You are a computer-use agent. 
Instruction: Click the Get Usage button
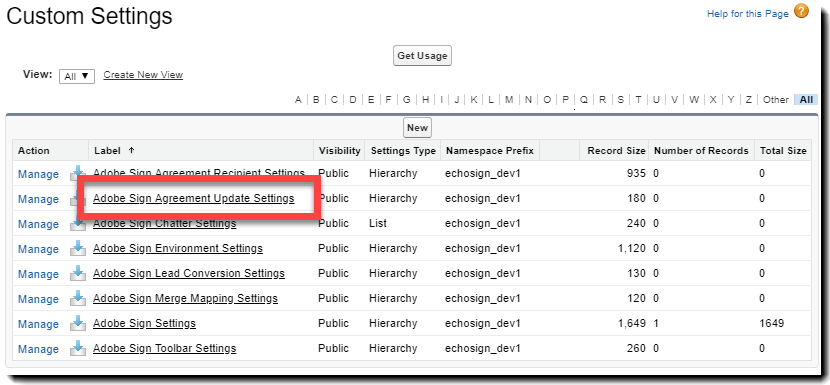coord(422,56)
